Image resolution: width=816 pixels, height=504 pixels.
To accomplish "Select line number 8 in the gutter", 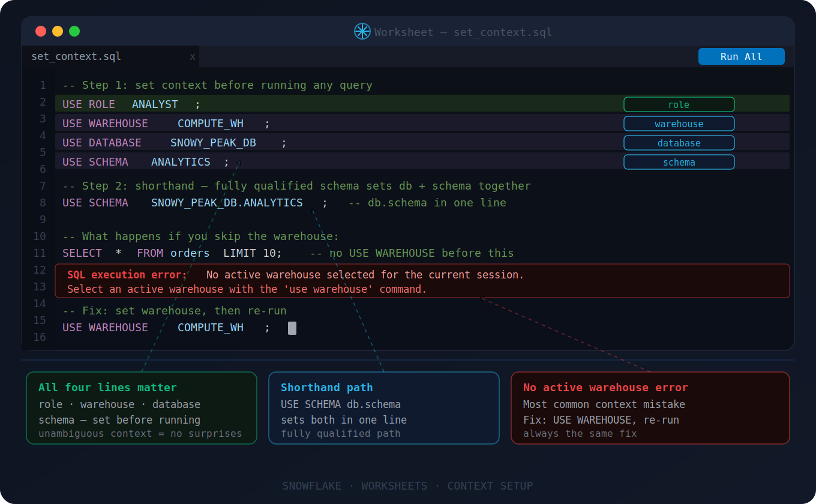I will click(x=43, y=203).
